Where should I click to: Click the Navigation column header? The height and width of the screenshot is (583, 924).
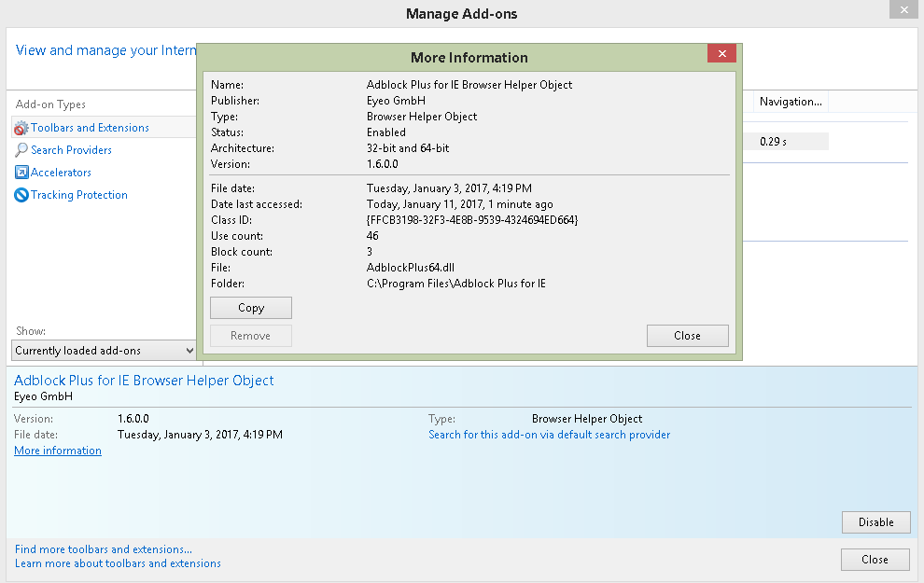point(790,101)
